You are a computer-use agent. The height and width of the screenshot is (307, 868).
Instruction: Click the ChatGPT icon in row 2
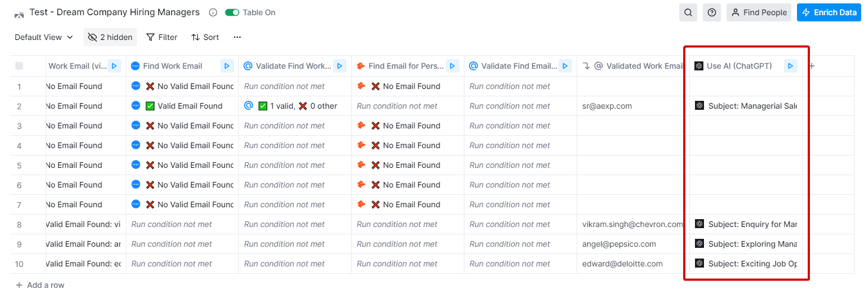click(x=699, y=105)
